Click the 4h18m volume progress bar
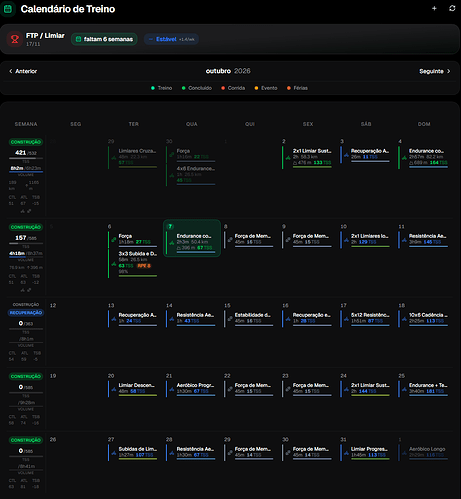Image resolution: width=461 pixels, height=499 pixels. click(x=26, y=257)
